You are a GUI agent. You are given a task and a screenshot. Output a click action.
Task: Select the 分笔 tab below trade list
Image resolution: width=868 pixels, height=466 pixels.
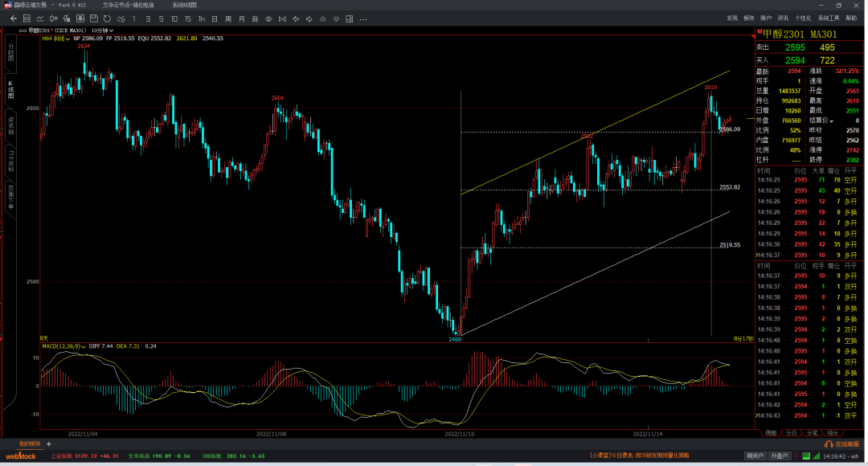pos(812,433)
